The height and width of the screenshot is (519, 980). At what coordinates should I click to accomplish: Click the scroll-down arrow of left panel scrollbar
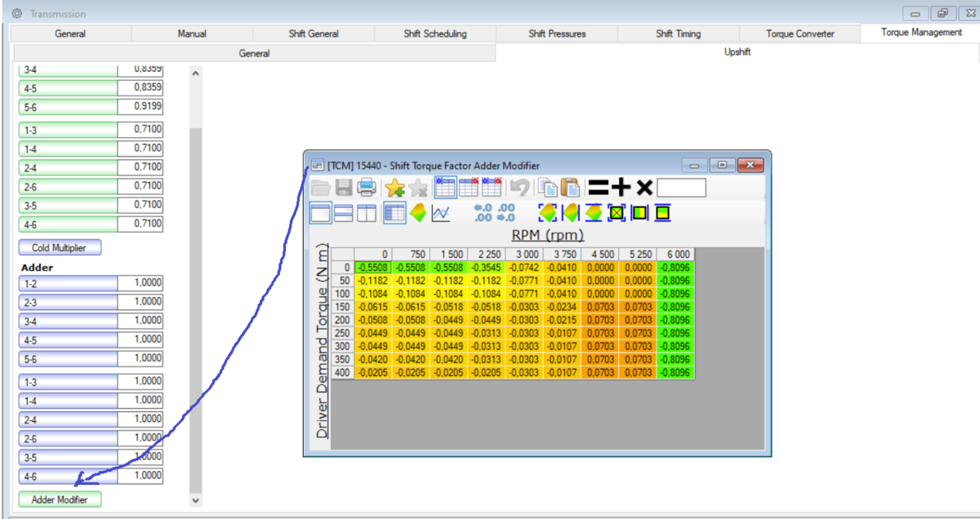(195, 499)
